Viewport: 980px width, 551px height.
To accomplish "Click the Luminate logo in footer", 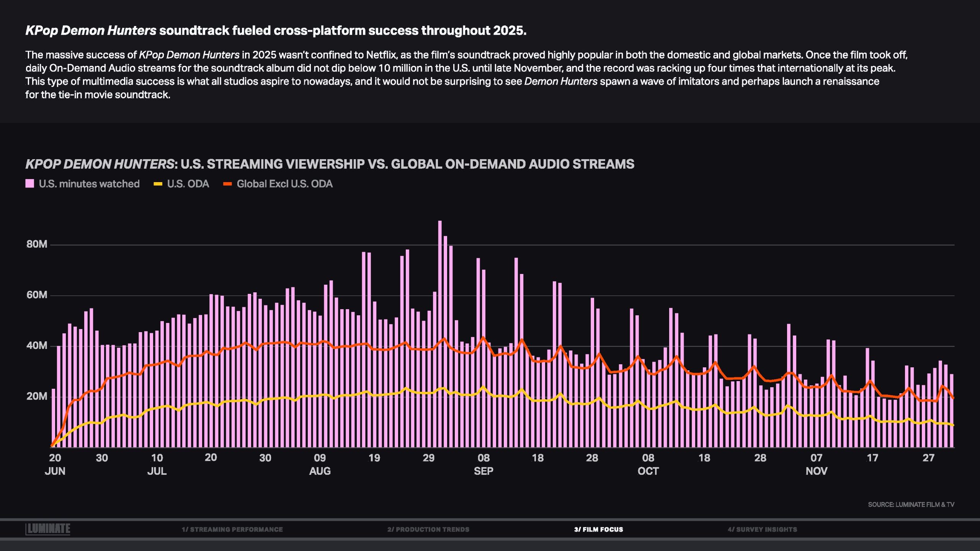I will tap(48, 529).
